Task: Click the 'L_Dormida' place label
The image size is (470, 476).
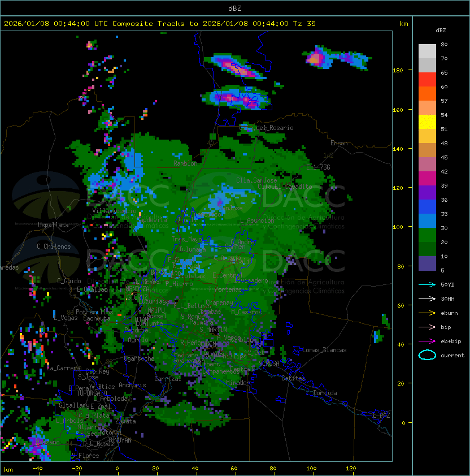Action: pos(321,393)
